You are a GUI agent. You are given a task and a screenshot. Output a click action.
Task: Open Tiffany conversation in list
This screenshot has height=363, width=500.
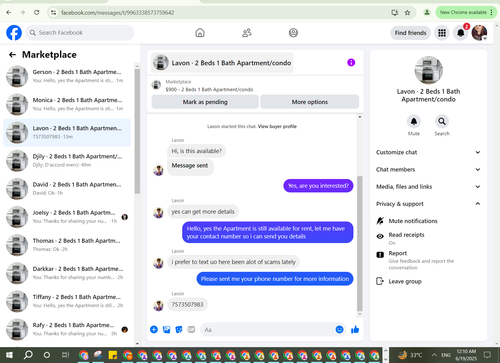point(67,301)
